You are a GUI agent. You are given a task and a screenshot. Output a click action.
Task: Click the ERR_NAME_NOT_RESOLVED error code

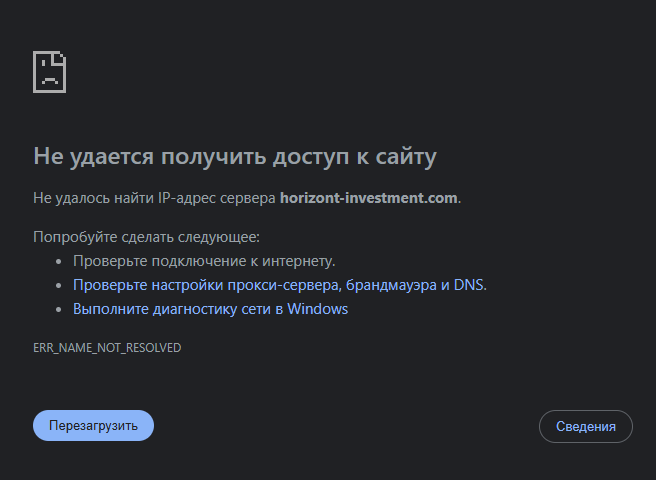pyautogui.click(x=107, y=347)
